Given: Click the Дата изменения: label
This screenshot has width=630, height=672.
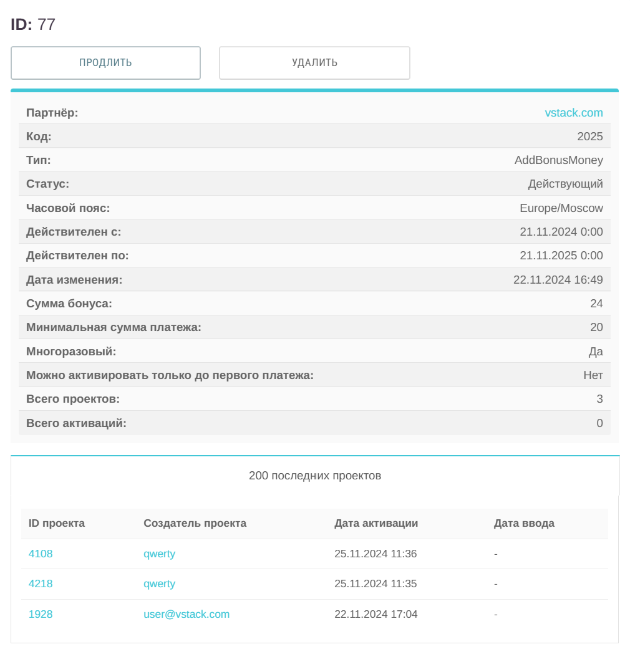Looking at the screenshot, I should pyautogui.click(x=74, y=280).
